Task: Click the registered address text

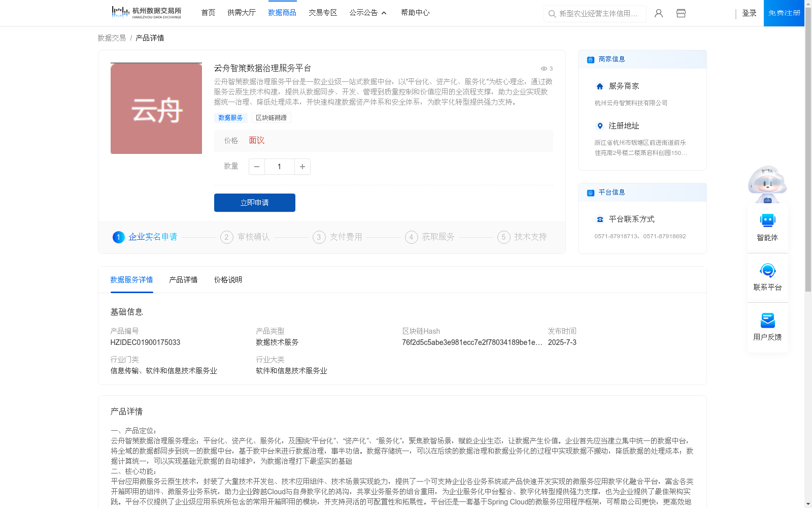Action: (x=641, y=148)
